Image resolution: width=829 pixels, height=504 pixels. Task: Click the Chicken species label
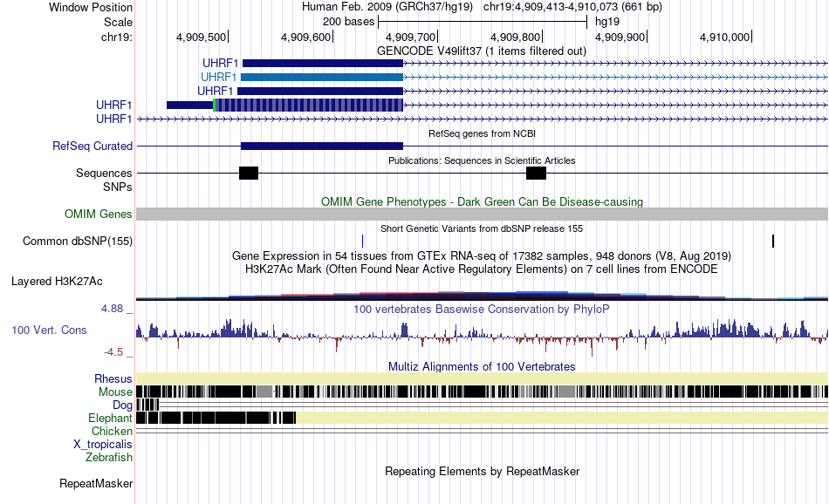112,431
